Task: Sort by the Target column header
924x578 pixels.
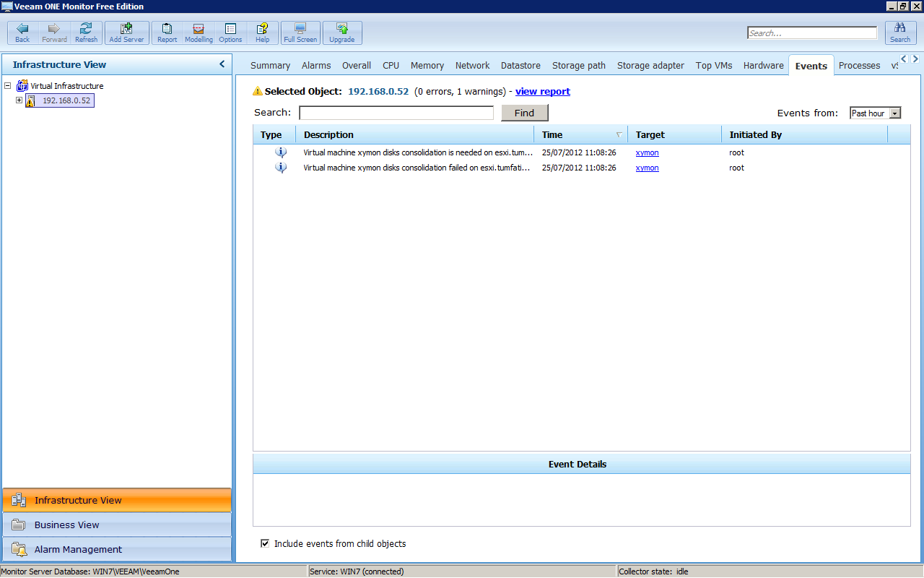Action: pyautogui.click(x=675, y=134)
